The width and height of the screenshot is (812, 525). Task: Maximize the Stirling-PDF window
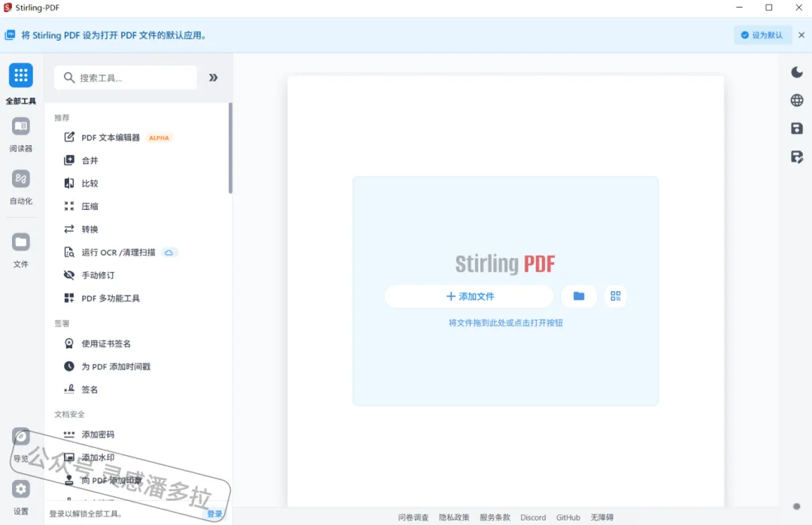(x=769, y=8)
